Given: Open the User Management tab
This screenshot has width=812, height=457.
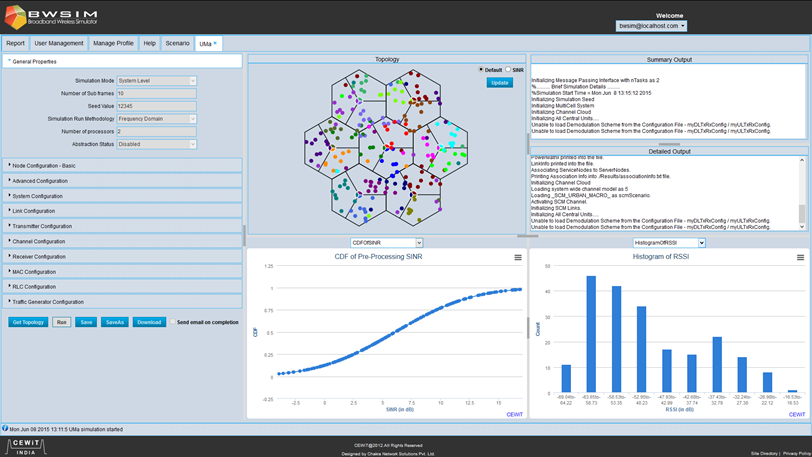Looking at the screenshot, I should click(59, 44).
